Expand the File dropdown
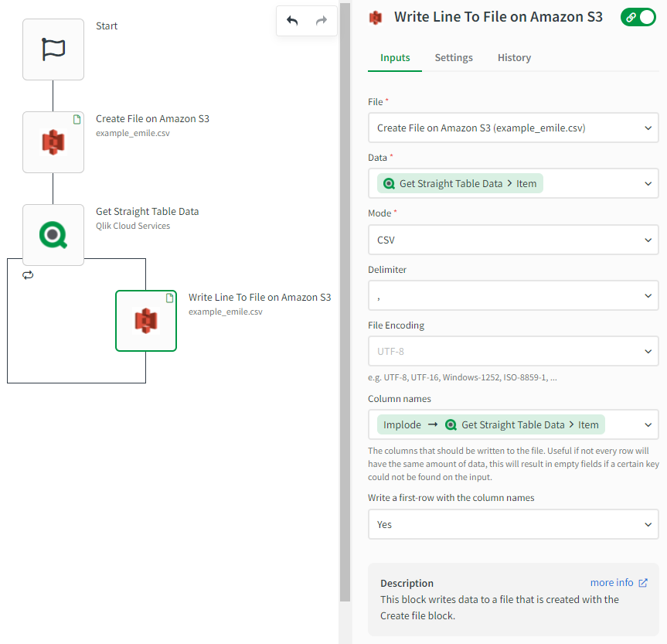The height and width of the screenshot is (644, 667). [513, 128]
